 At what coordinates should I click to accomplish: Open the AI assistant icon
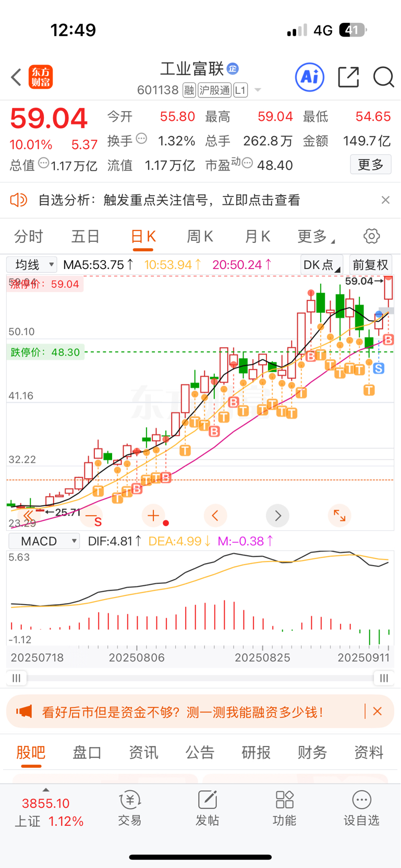pyautogui.click(x=310, y=77)
